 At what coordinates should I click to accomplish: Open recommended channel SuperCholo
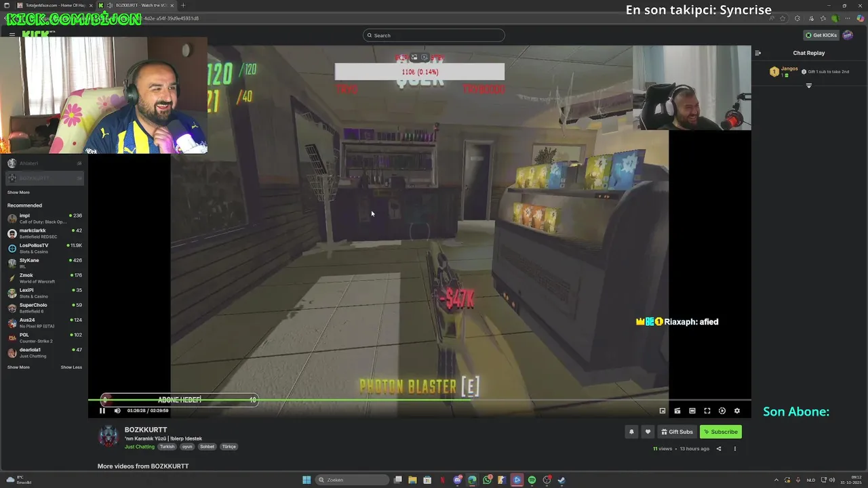coord(44,308)
